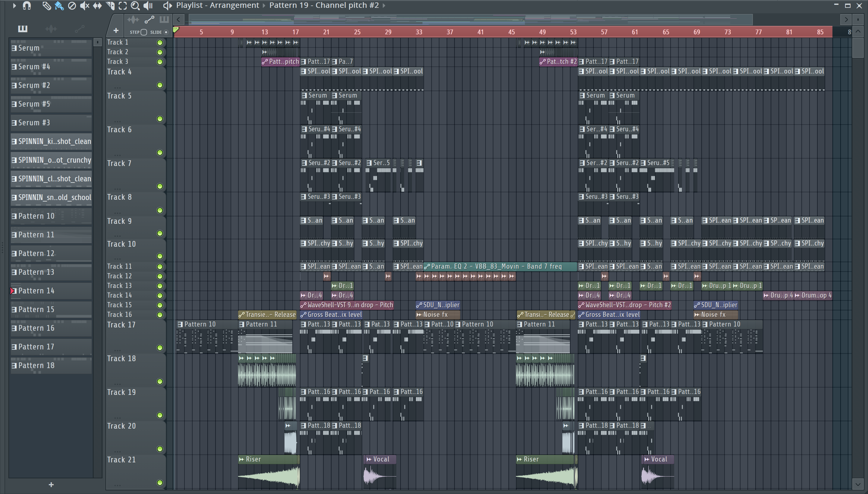The image size is (868, 494).
Task: Open the playlist options menu arrow
Action: pos(14,5)
